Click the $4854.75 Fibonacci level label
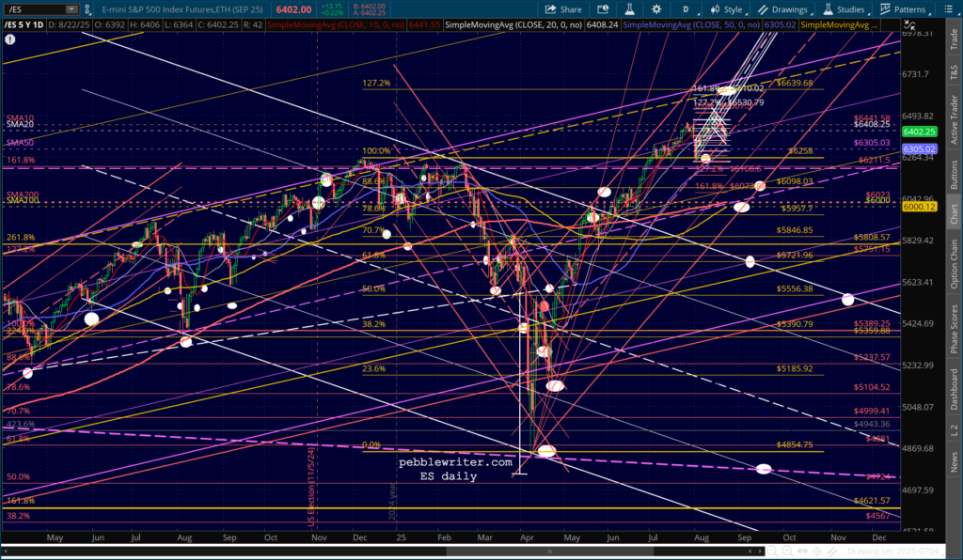The height and width of the screenshot is (560, 963). [794, 444]
